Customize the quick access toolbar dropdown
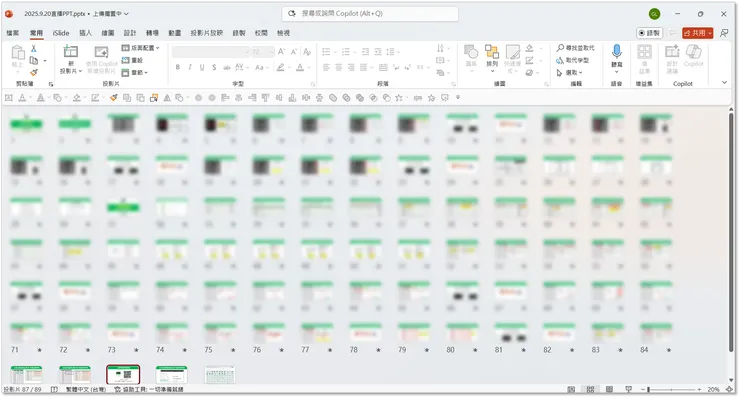This screenshot has height=398, width=740. pyautogui.click(x=458, y=98)
